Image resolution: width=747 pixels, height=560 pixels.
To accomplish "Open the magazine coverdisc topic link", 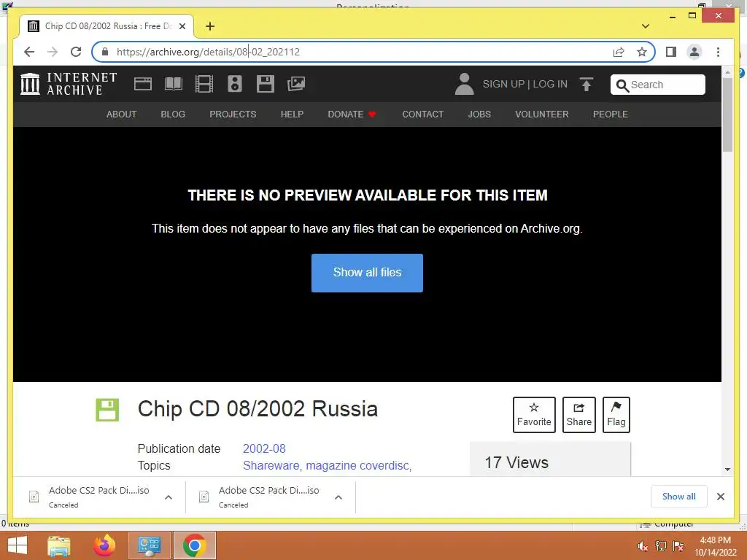I will 358,465.
